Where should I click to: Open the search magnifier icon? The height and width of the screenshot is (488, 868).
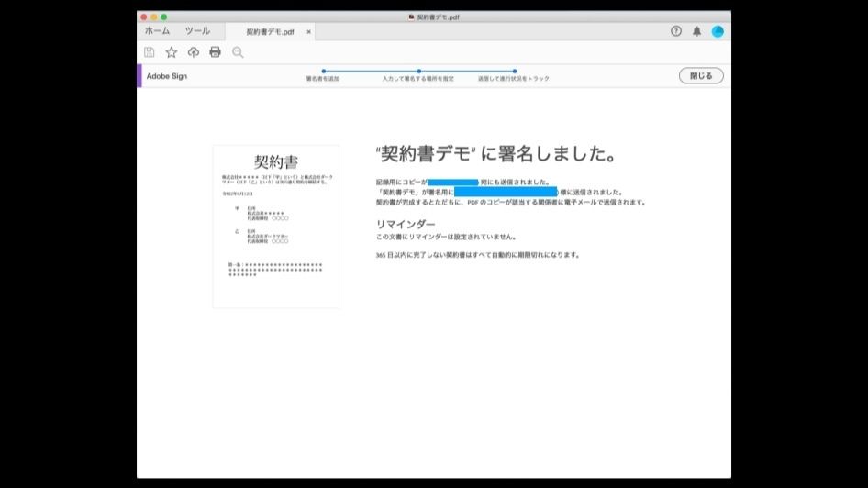[238, 52]
